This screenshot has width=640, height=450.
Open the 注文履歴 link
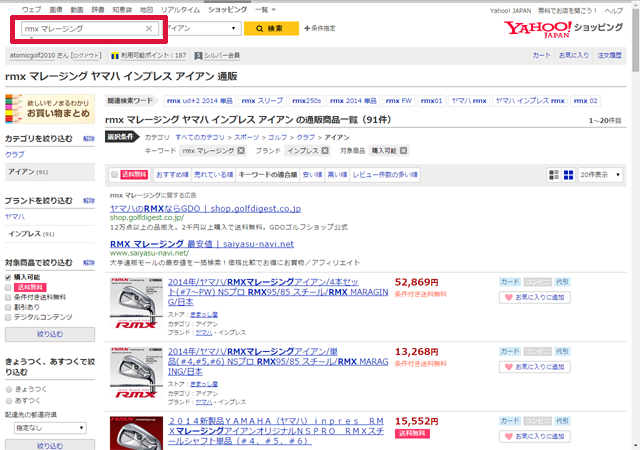pos(609,55)
